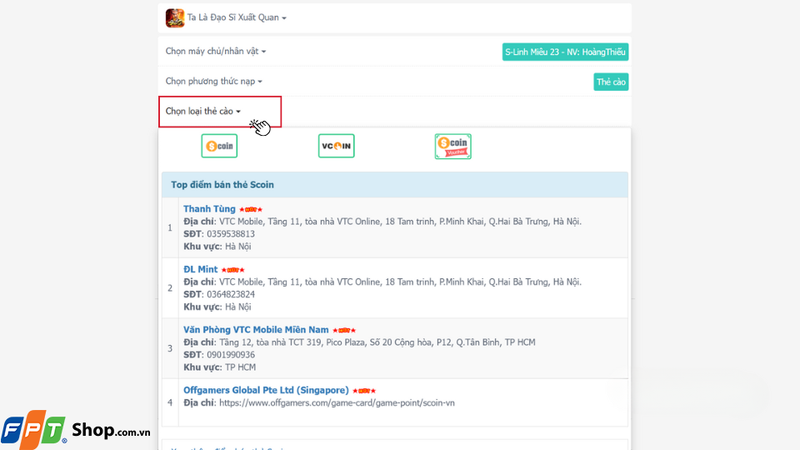Click the phone number 0901990936

click(231, 355)
